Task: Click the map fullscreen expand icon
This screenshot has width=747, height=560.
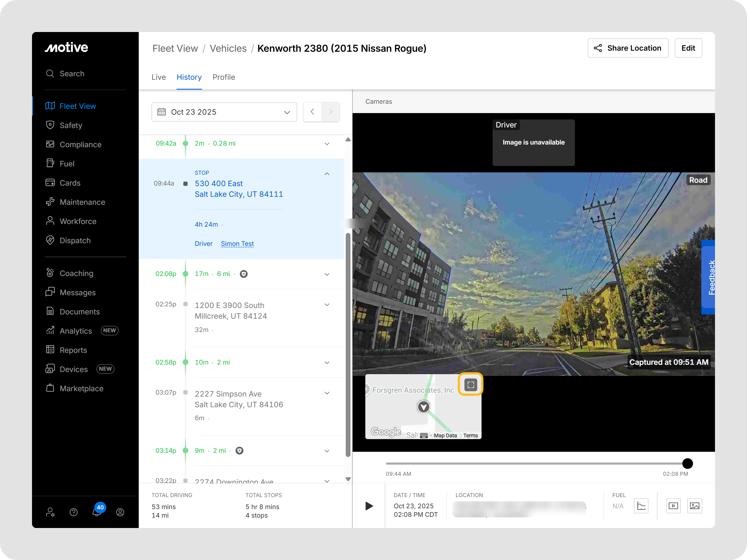Action: 470,385
